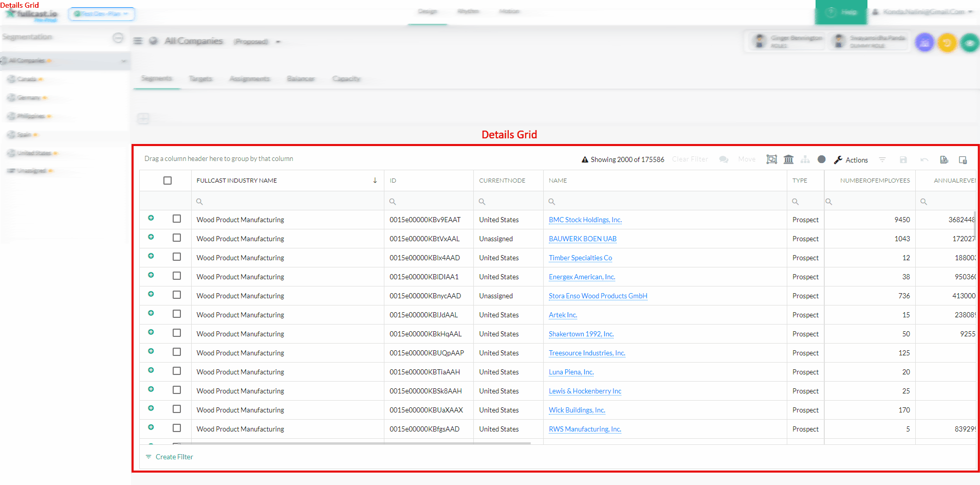
Task: Click the export file icon in grid toolbar
Action: 944,160
